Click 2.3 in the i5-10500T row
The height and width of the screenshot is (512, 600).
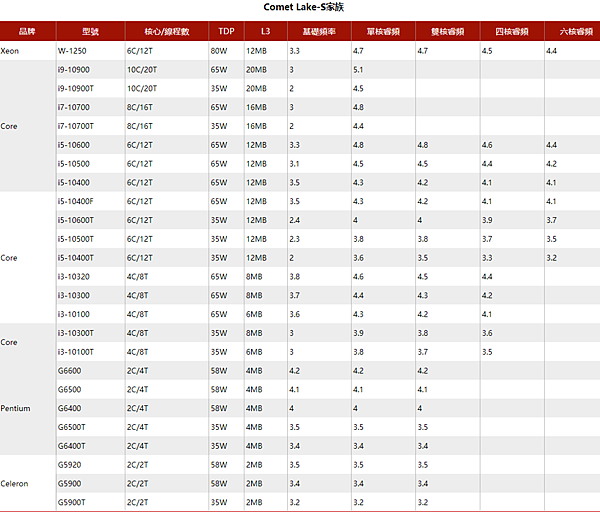point(294,239)
